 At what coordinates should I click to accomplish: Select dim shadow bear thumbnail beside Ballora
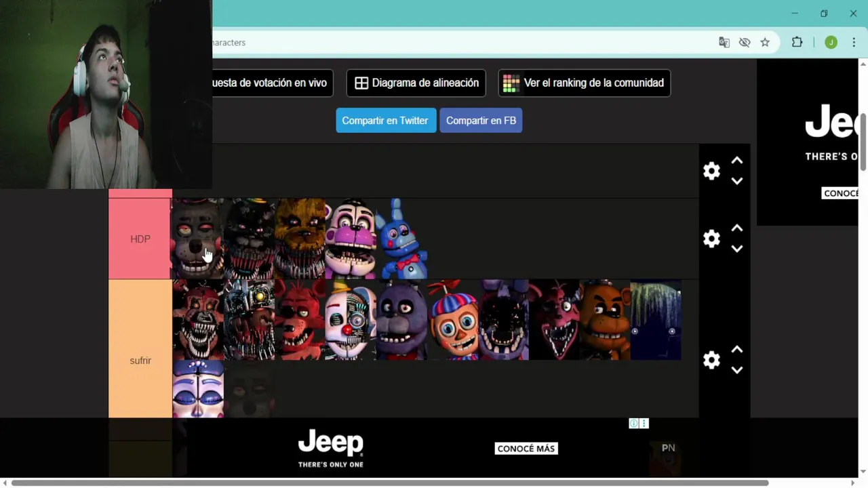tap(249, 389)
